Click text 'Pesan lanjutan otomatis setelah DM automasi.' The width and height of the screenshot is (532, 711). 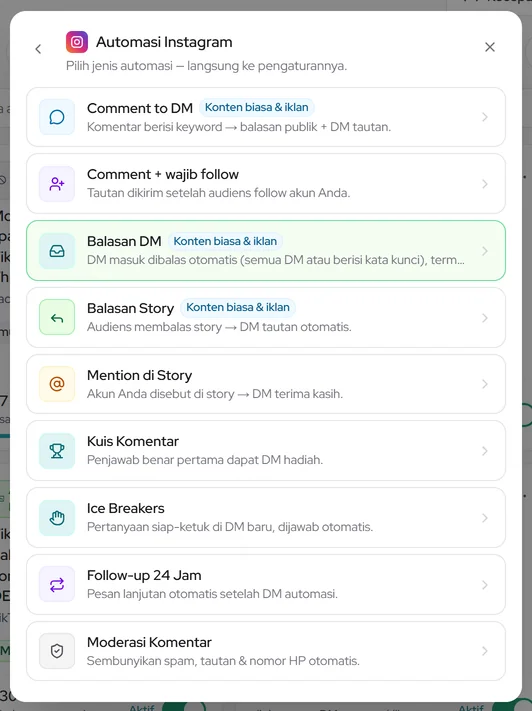click(x=212, y=594)
